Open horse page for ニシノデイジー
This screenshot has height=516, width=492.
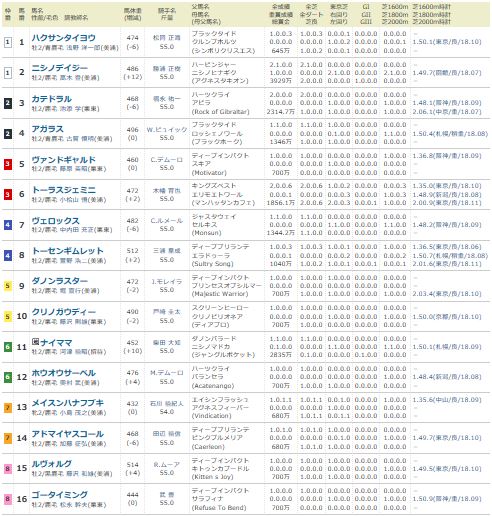click(x=60, y=68)
